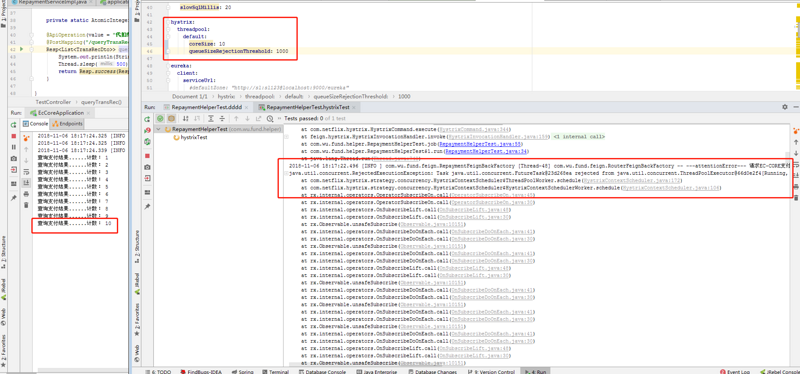800x374 pixels.
Task: Stop the running hystrixTest
Action: tap(147, 156)
